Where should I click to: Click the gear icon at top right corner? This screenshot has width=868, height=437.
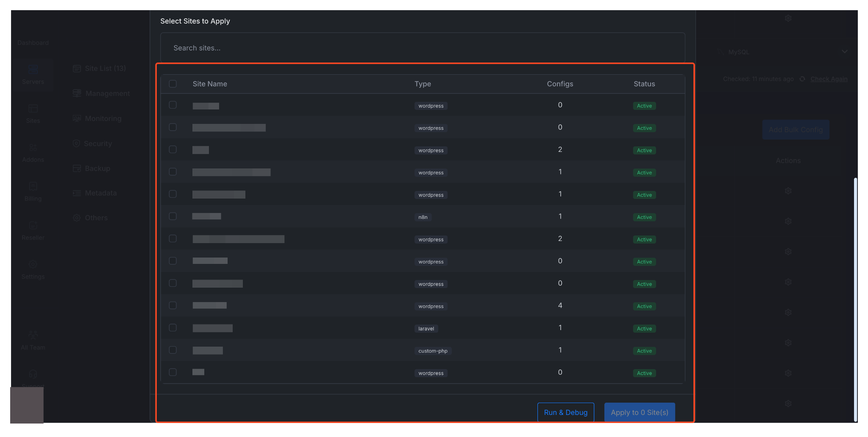(x=788, y=18)
